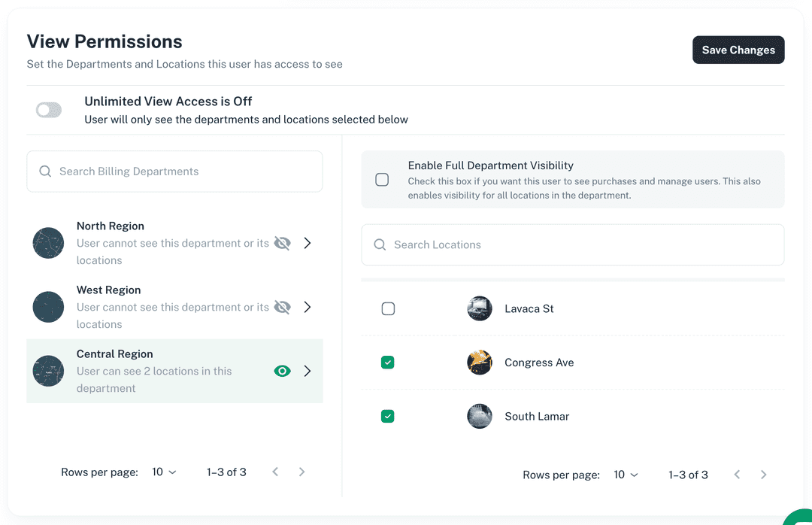Open the Congress Ave location thumbnail
The width and height of the screenshot is (812, 525).
click(479, 362)
